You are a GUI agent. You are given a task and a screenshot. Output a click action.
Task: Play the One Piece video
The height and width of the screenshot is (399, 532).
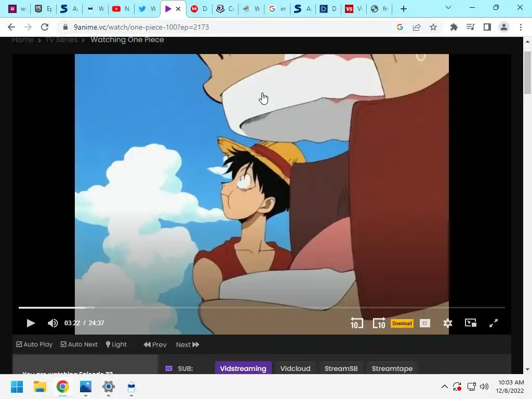click(x=31, y=323)
